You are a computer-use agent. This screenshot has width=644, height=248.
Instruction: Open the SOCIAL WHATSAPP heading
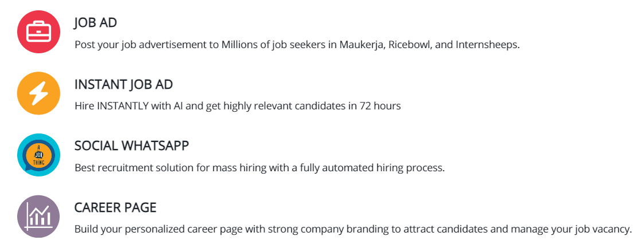coord(131,146)
